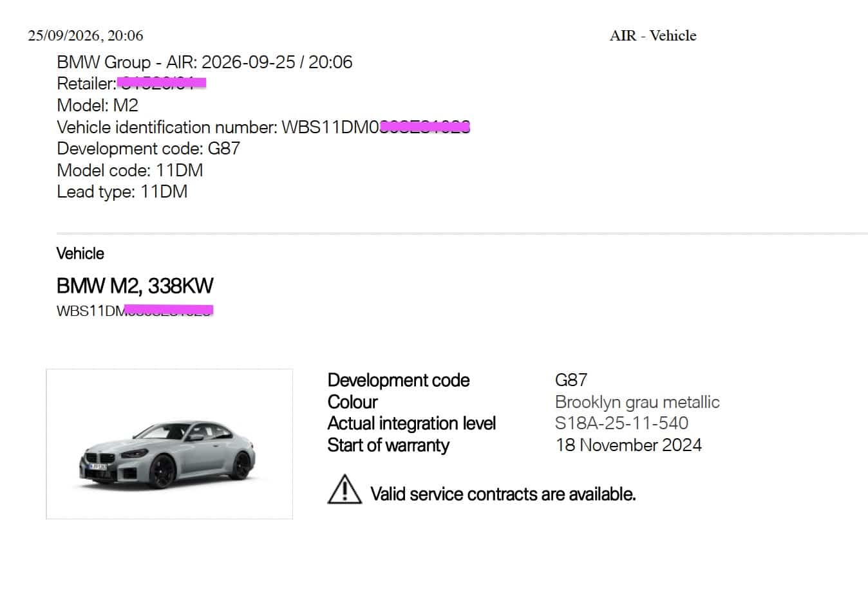Click the 'Colour' label
The height and width of the screenshot is (592, 868).
click(352, 402)
